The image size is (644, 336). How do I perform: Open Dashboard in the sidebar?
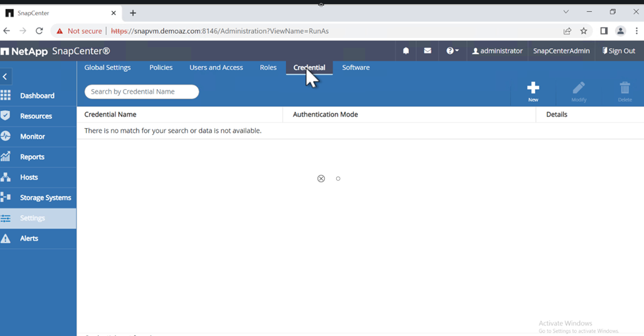[x=38, y=96]
